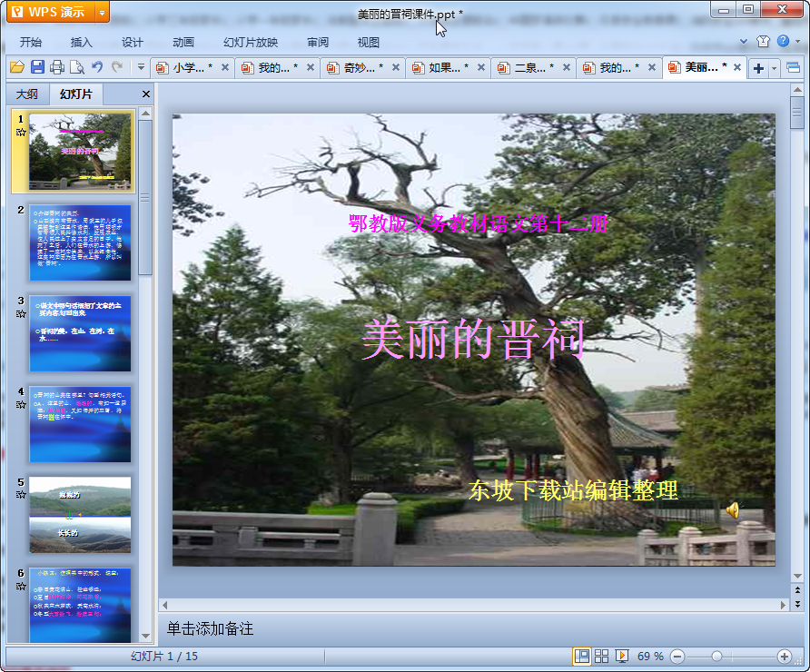Close the 如果... document tab
The height and width of the screenshot is (672, 810).
pyautogui.click(x=481, y=68)
